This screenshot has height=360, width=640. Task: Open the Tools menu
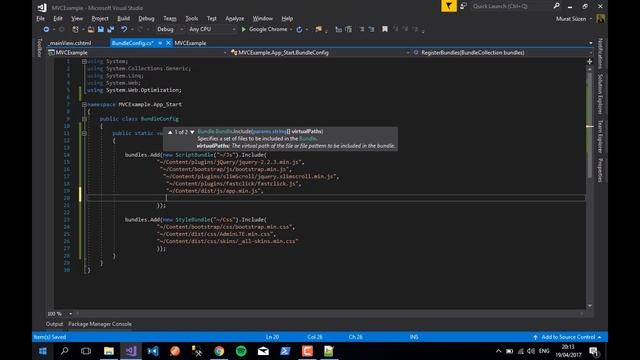pyautogui.click(x=191, y=19)
